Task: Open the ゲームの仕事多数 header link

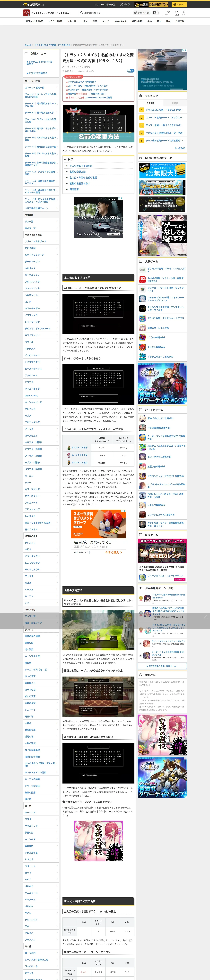Action: pos(105,4)
